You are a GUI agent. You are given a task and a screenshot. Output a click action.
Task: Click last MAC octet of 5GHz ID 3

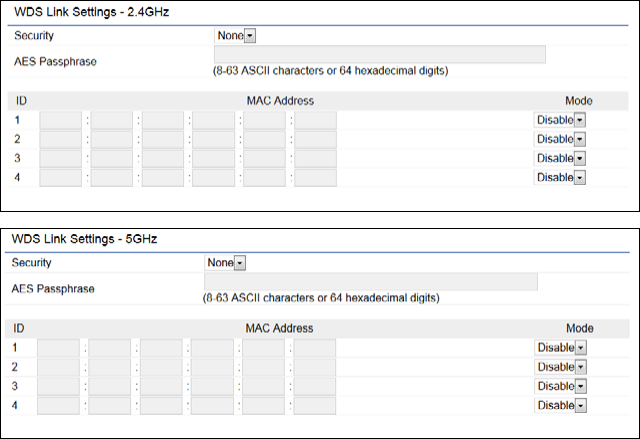(315, 386)
